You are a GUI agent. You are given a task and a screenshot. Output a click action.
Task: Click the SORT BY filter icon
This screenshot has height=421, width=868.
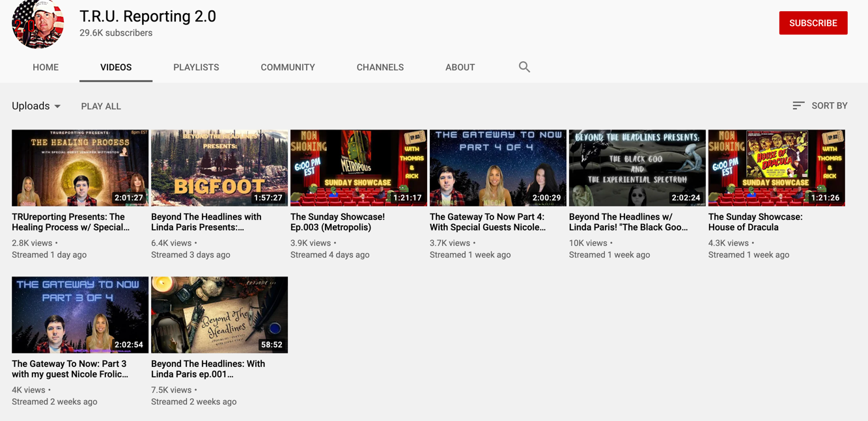click(798, 105)
